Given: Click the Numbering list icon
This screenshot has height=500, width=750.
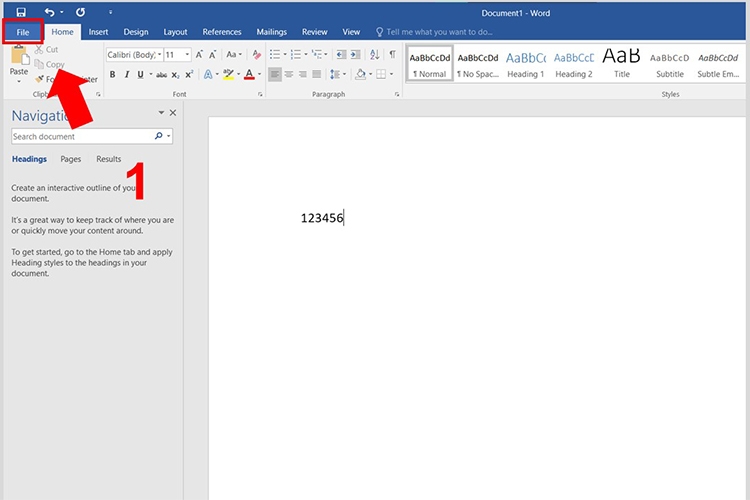Looking at the screenshot, I should click(296, 55).
